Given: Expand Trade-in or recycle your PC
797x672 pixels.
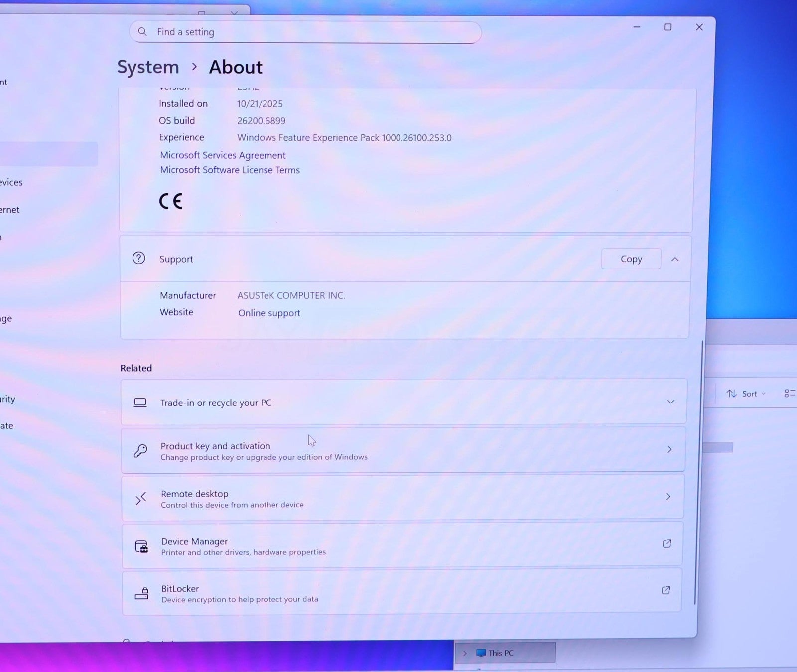Looking at the screenshot, I should (x=670, y=402).
